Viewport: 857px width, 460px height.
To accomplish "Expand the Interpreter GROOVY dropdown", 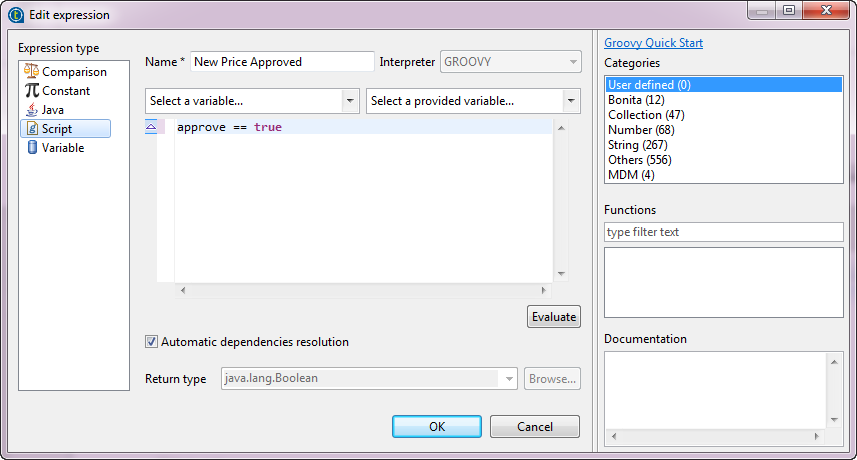I will point(573,62).
